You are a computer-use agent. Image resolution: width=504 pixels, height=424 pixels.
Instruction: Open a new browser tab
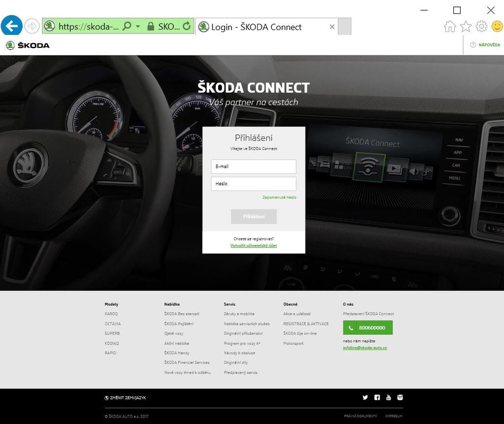345,27
